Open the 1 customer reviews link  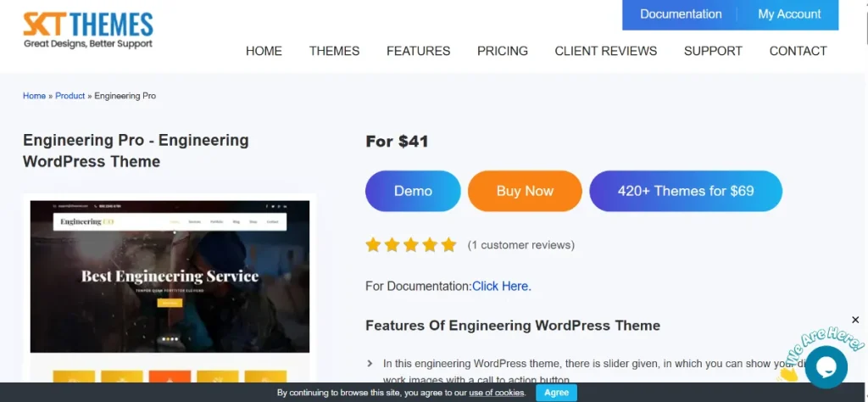pyautogui.click(x=521, y=245)
